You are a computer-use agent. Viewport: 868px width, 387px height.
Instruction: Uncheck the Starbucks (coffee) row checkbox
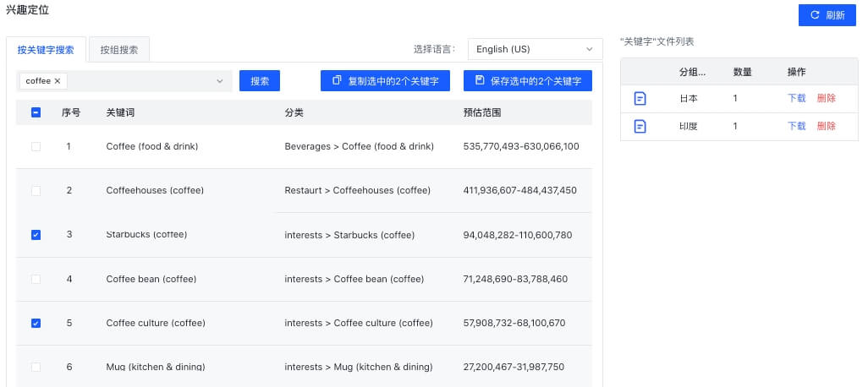(36, 235)
